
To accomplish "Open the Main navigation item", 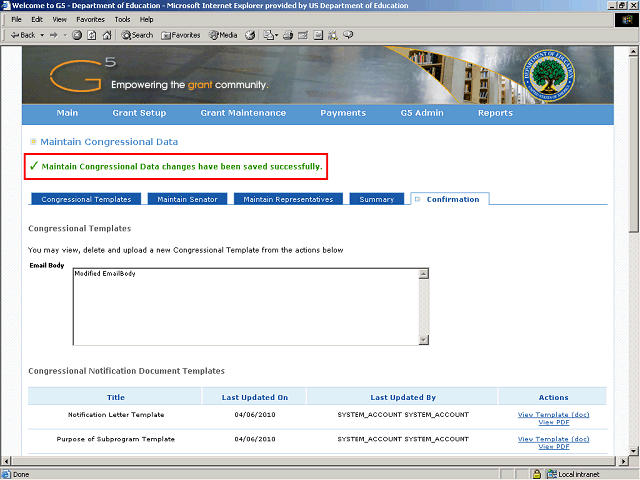I will coord(67,113).
